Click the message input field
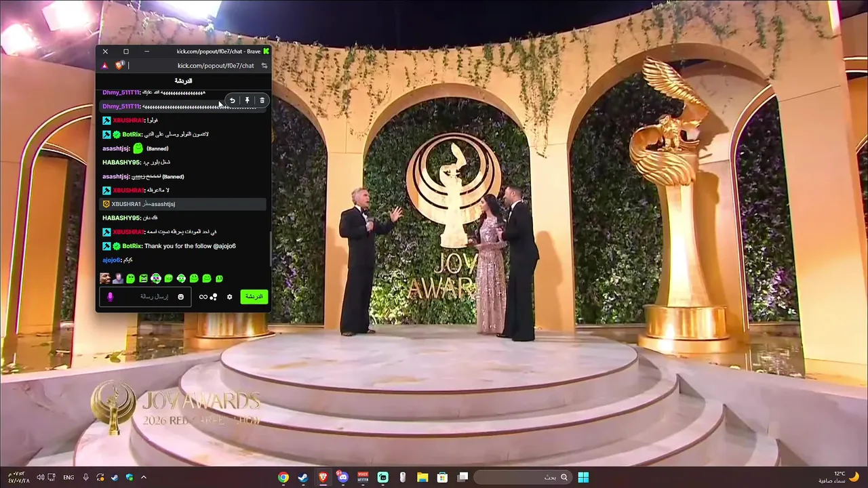868x488 pixels. (144, 297)
